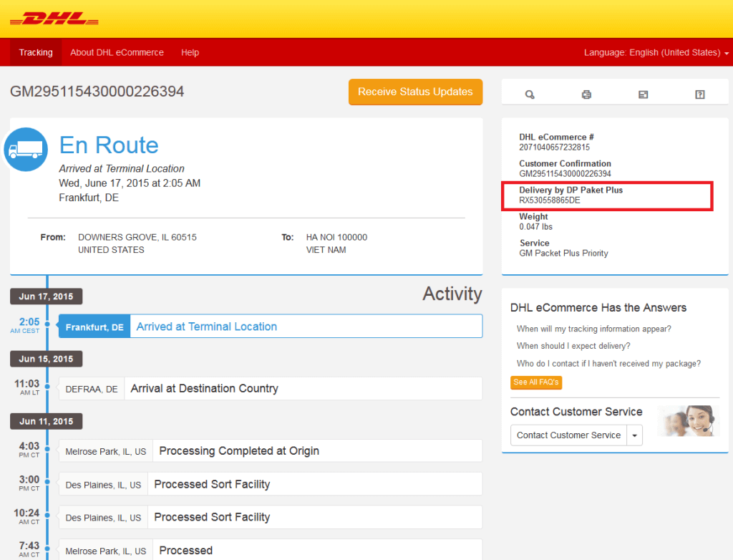
Task: Click See All FAQ's button
Action: (535, 382)
